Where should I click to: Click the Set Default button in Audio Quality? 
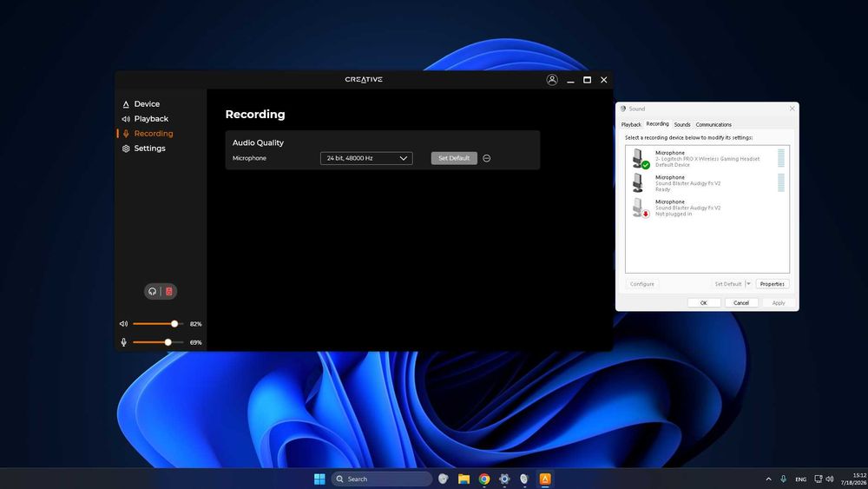(454, 158)
